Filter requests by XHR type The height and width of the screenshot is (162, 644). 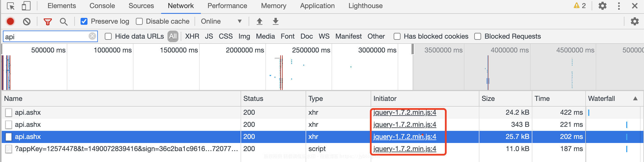click(192, 36)
